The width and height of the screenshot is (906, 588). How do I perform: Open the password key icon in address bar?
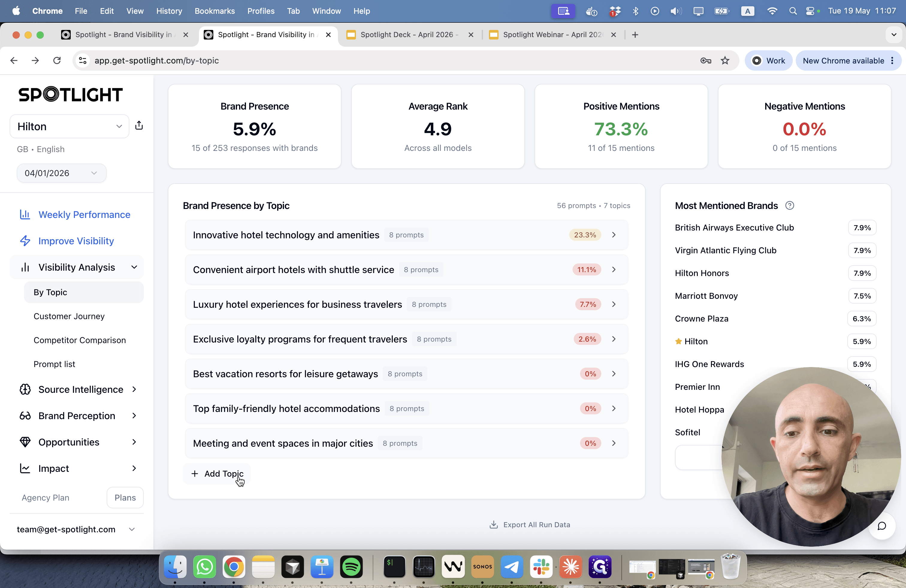point(705,60)
